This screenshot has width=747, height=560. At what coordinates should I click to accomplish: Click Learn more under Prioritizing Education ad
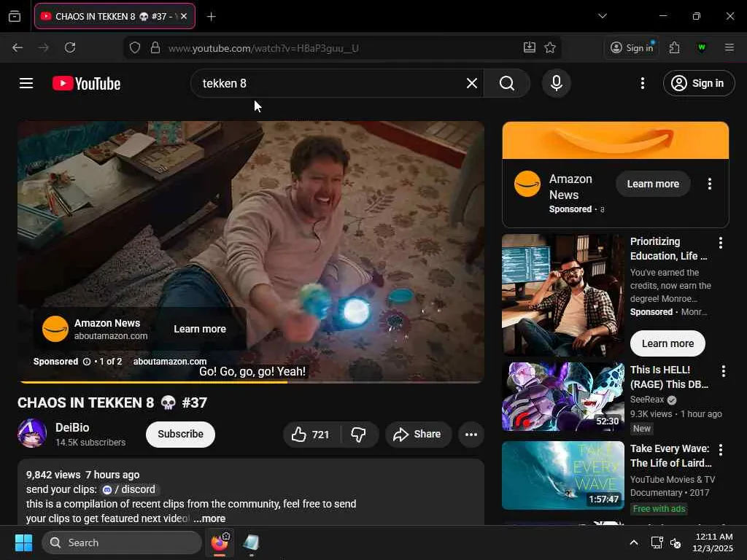pyautogui.click(x=667, y=343)
